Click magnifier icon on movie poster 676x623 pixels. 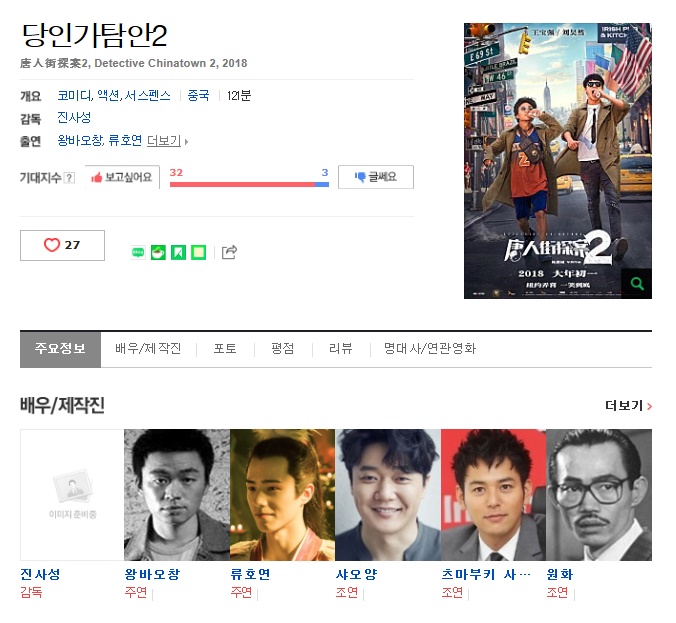(x=636, y=284)
